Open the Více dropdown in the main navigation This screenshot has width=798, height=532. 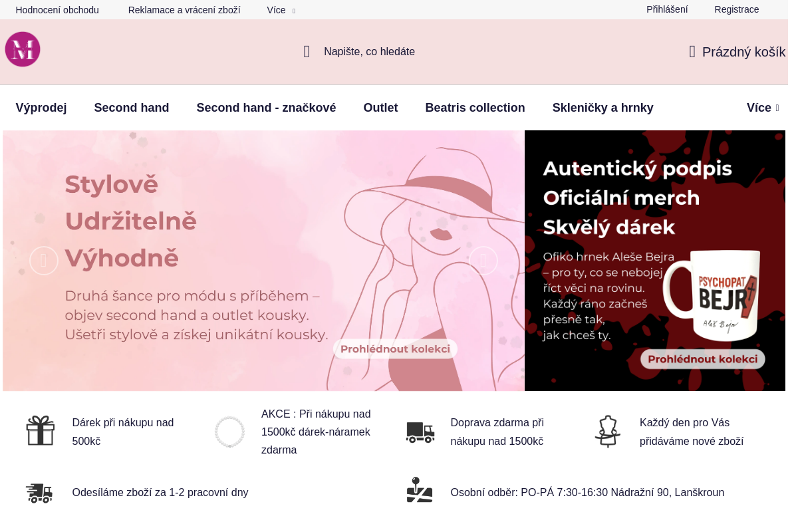coord(762,107)
